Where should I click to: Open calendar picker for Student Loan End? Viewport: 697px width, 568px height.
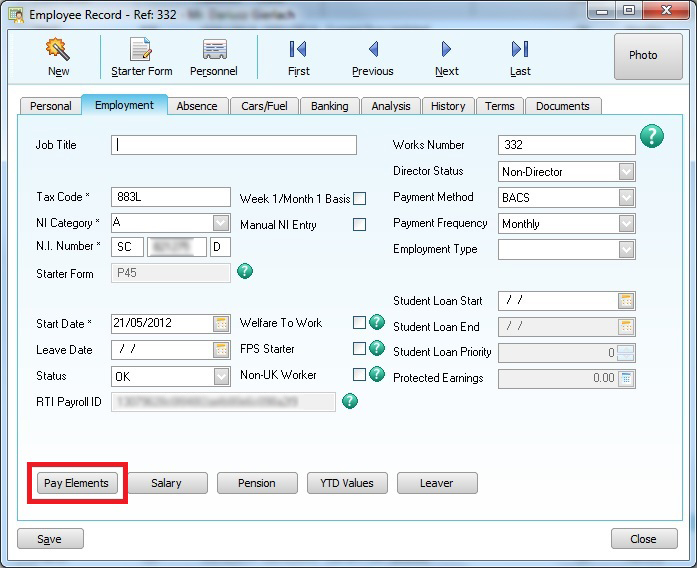click(x=626, y=327)
